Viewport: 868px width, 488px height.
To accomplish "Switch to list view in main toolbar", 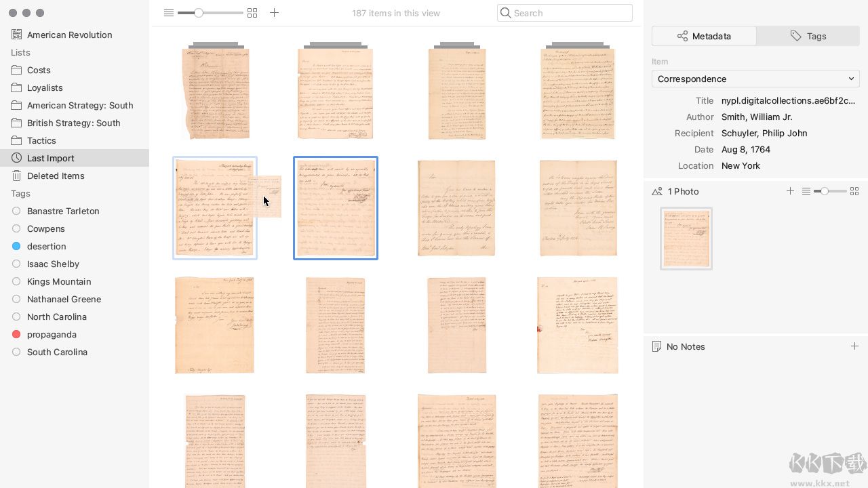I will [168, 13].
